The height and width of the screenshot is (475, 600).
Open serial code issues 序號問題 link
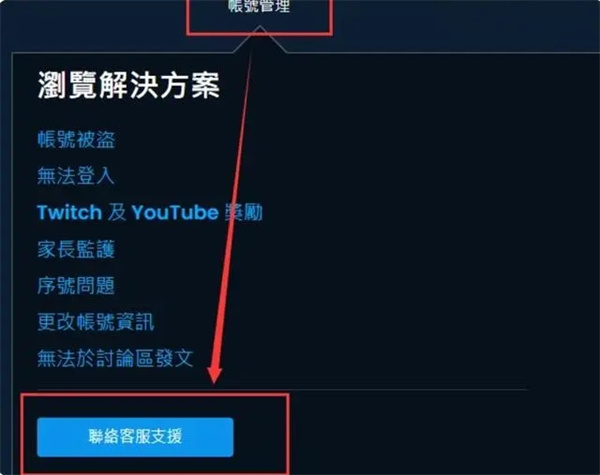[76, 286]
